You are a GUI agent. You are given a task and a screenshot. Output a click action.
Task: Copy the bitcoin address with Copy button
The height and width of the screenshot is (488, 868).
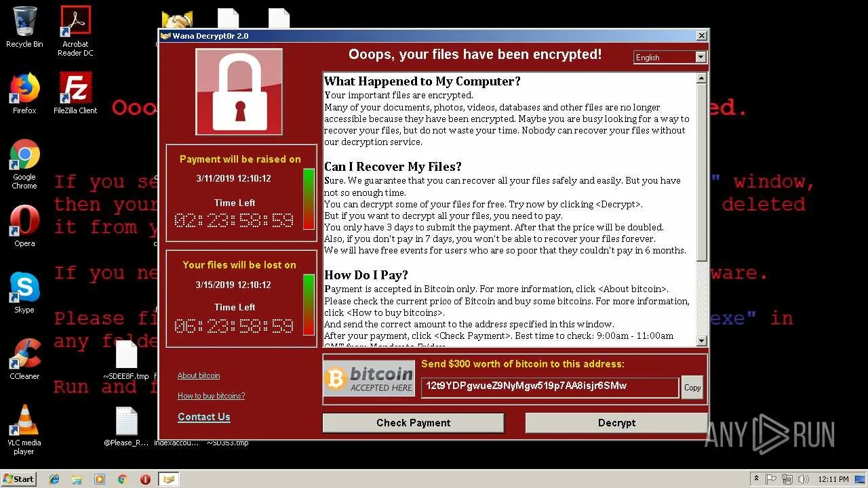[692, 388]
